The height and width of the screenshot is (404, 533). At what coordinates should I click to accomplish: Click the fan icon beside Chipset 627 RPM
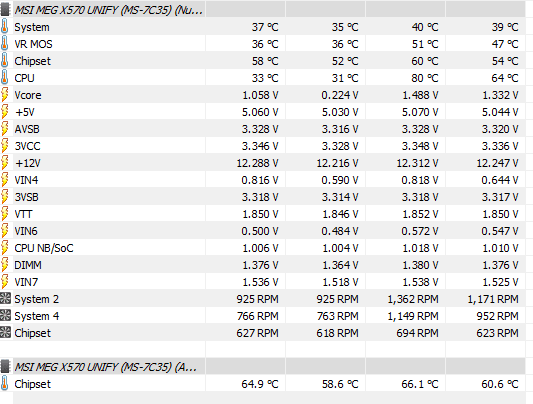point(5,332)
